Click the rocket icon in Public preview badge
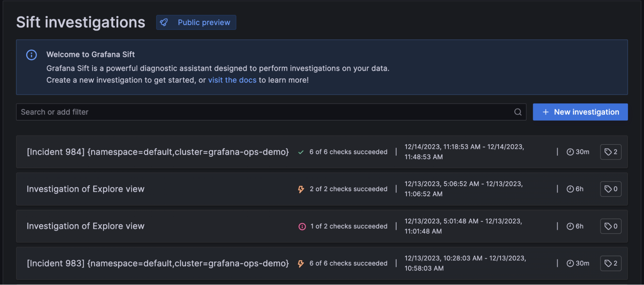The height and width of the screenshot is (285, 644). (164, 23)
